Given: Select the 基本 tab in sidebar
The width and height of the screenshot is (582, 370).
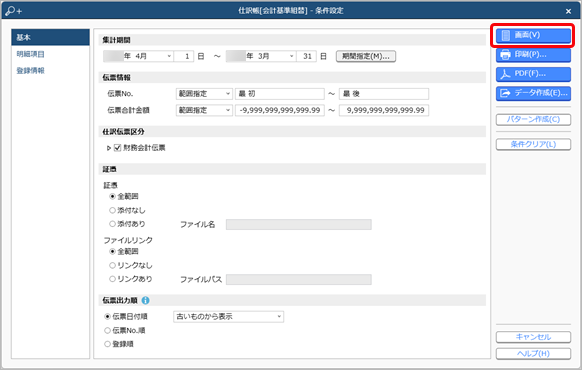Looking at the screenshot, I should (50, 37).
